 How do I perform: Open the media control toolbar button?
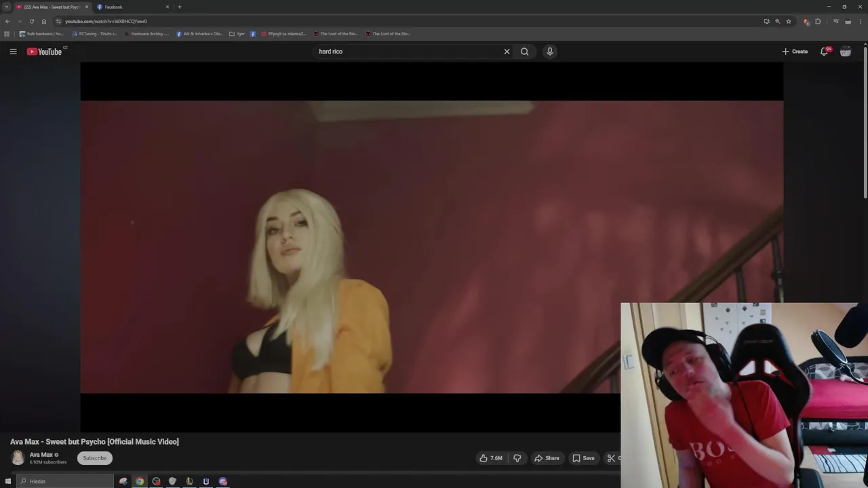(x=836, y=21)
